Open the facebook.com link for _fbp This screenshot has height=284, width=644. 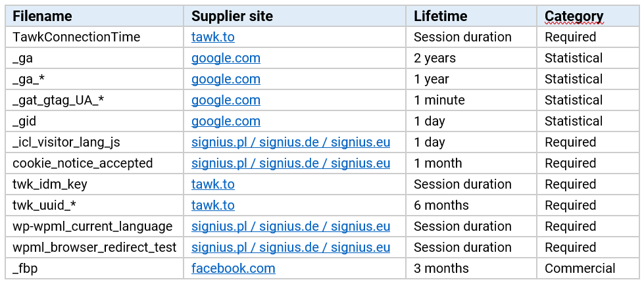point(233,269)
